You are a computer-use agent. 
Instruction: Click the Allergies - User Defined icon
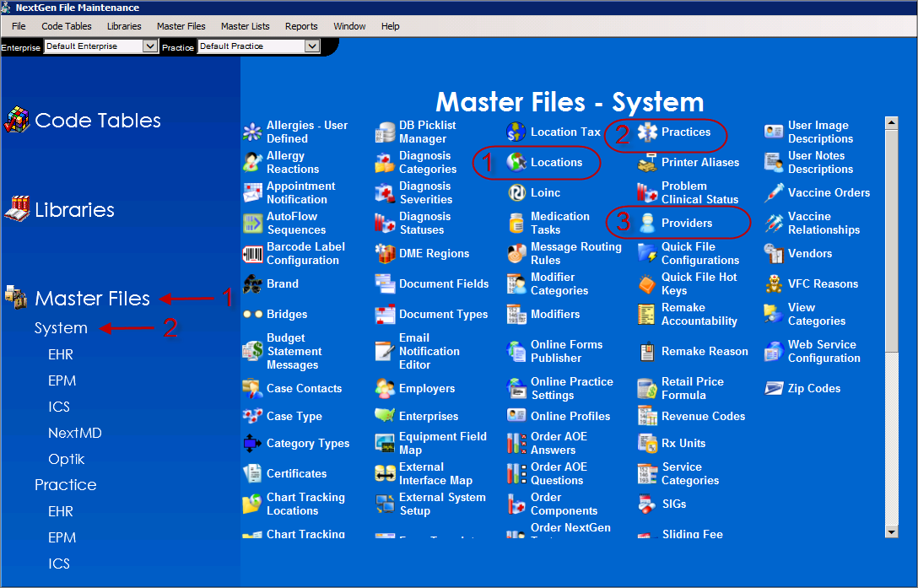253,132
